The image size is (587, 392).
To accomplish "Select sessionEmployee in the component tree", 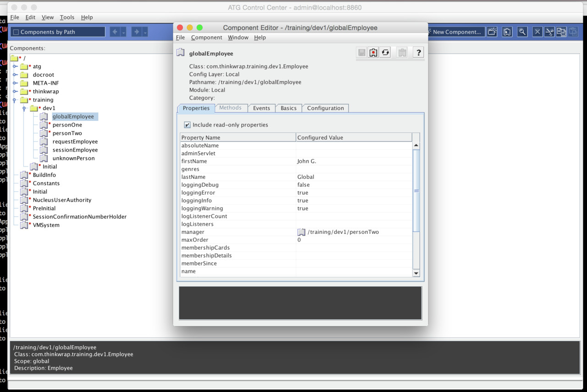I will click(75, 150).
